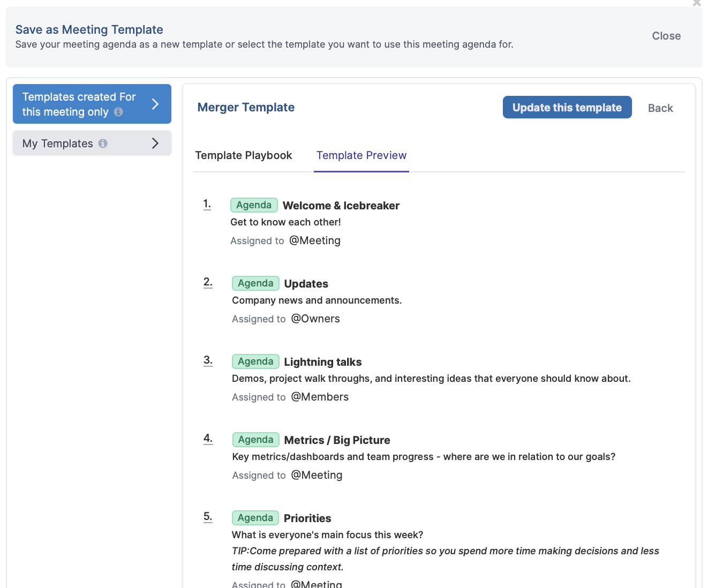Viewport: 708px width, 588px height.
Task: Click 'What is everyone's main focus' text
Action: tap(327, 535)
